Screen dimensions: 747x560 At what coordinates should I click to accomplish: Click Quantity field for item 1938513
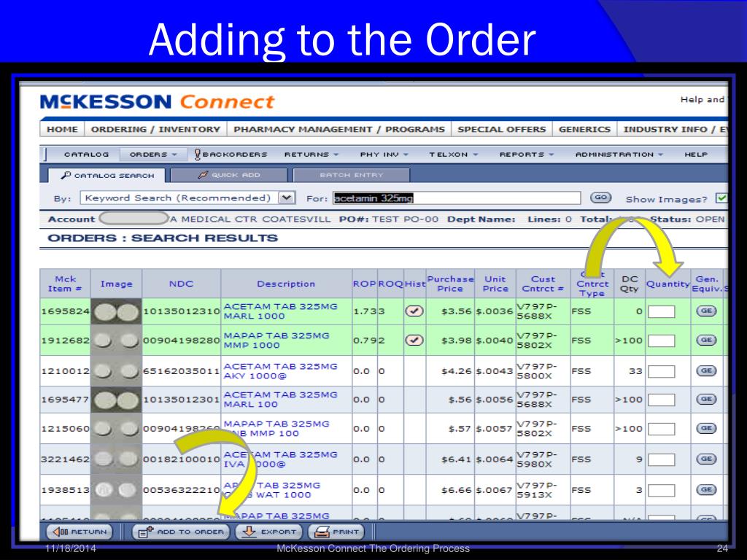tap(661, 490)
